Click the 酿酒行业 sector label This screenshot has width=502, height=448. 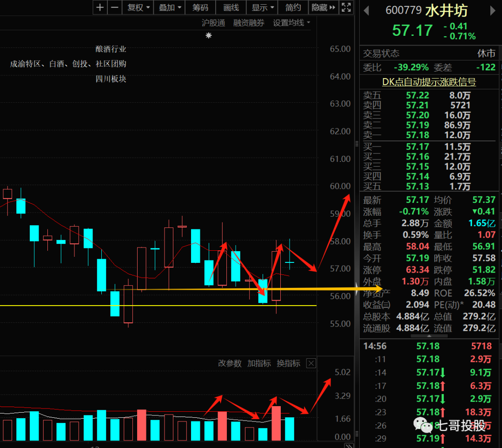click(x=111, y=49)
